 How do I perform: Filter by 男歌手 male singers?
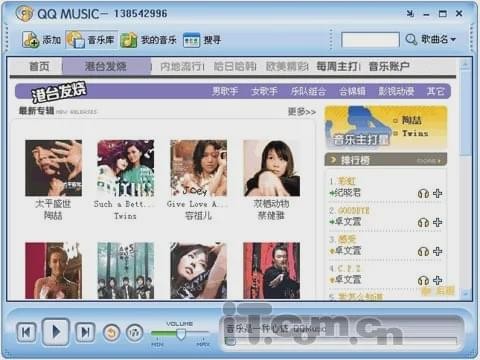tap(225, 91)
